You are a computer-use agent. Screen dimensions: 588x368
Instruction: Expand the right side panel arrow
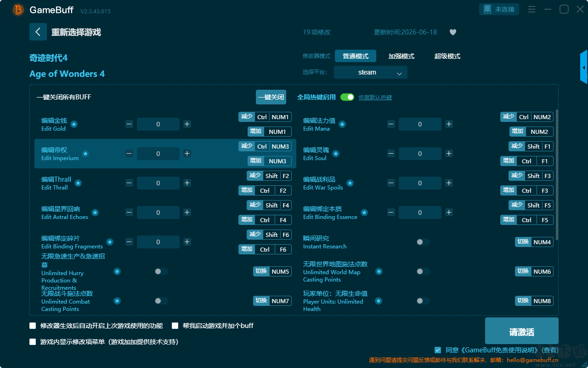click(584, 67)
